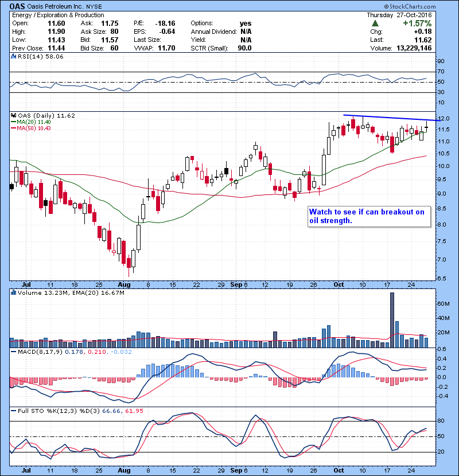
Task: Click the stochastic %D value 61.95
Action: (134, 411)
